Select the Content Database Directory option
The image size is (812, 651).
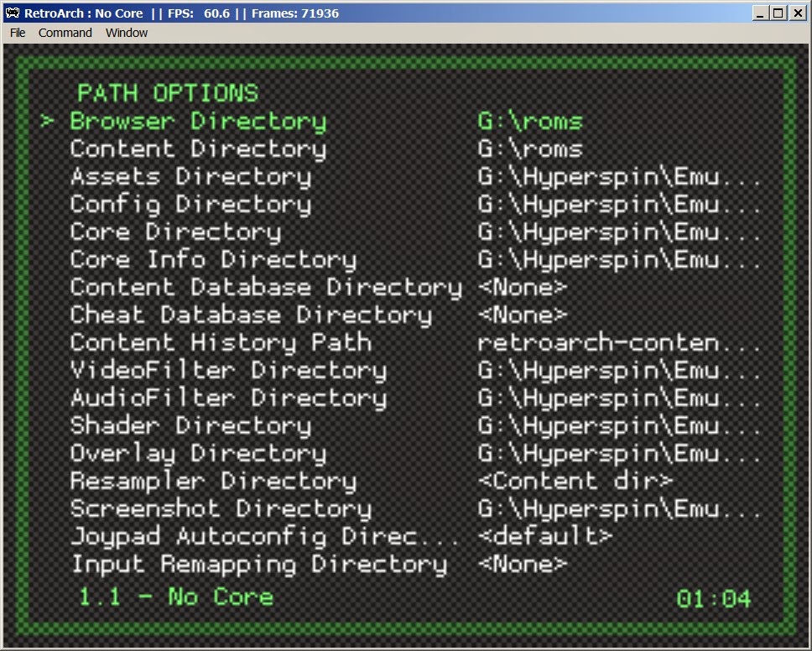[x=266, y=288]
